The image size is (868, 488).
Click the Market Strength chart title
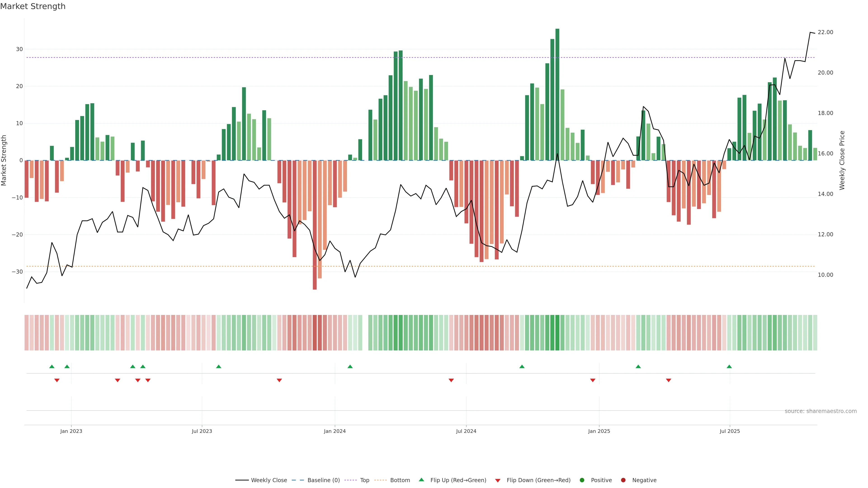tap(33, 6)
